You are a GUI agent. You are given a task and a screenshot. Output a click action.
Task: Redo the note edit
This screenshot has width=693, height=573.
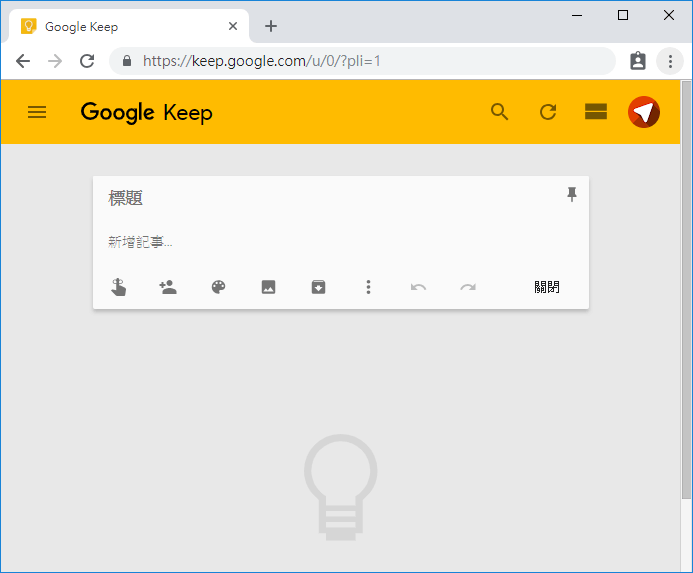point(468,287)
